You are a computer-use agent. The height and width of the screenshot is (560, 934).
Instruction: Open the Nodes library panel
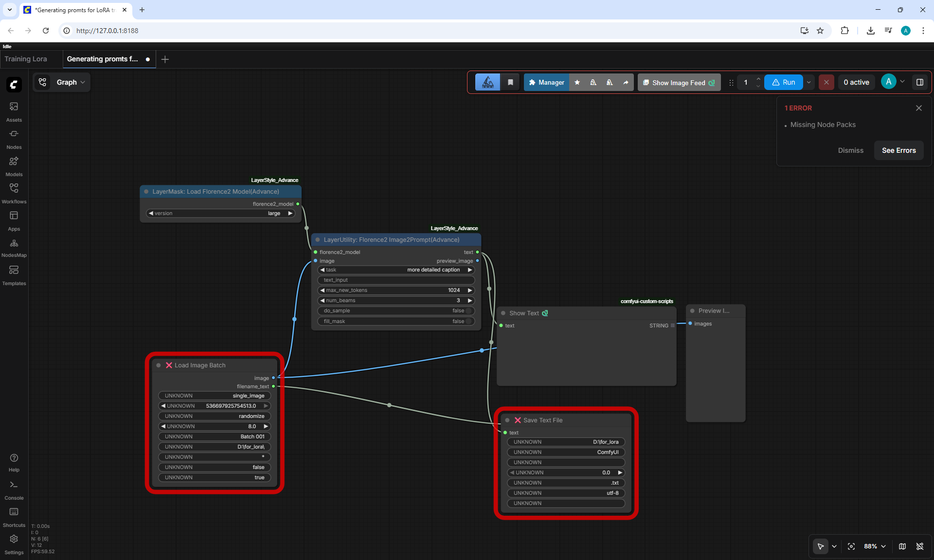(x=14, y=139)
